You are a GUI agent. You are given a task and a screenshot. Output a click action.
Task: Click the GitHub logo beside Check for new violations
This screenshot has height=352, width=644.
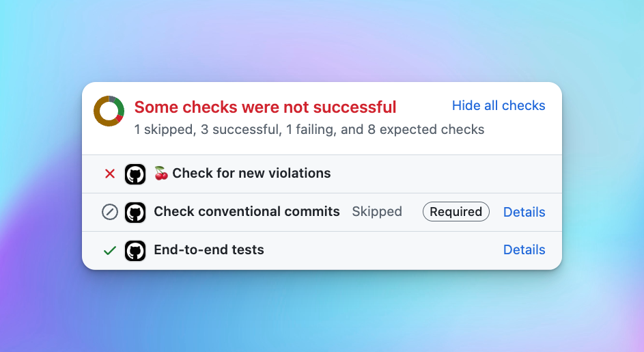tap(135, 174)
